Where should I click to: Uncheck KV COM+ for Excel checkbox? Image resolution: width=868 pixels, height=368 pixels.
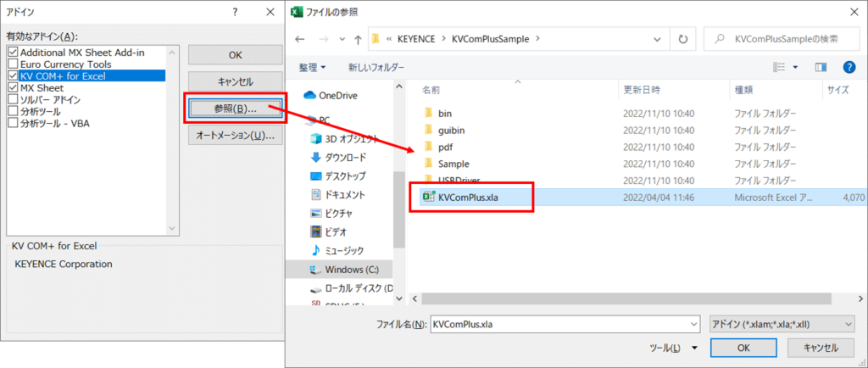click(x=14, y=75)
